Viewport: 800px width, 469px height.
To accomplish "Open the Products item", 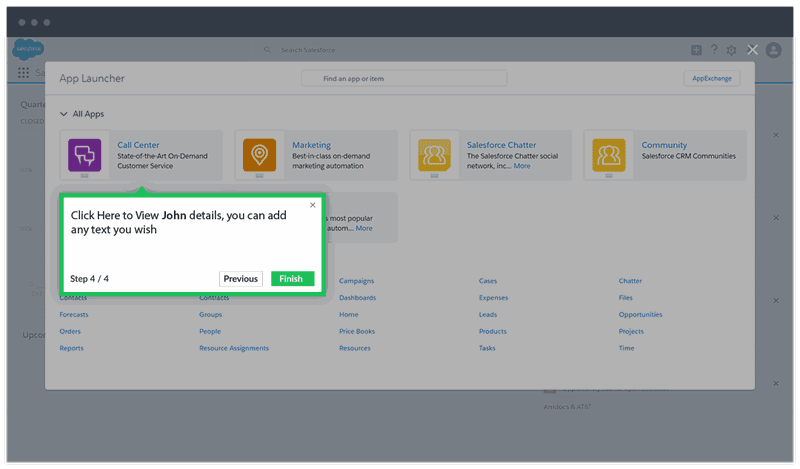I will [x=493, y=331].
